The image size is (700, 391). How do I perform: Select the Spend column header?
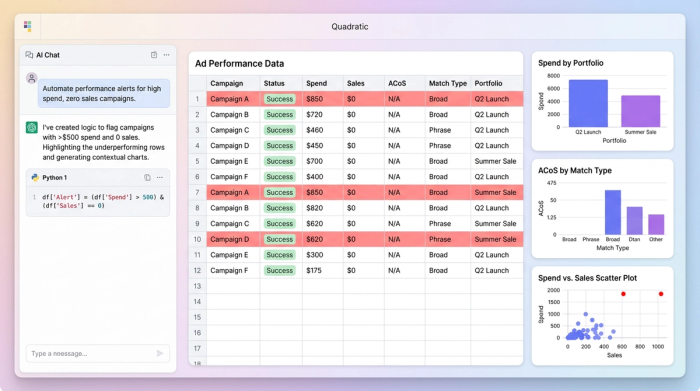(323, 83)
